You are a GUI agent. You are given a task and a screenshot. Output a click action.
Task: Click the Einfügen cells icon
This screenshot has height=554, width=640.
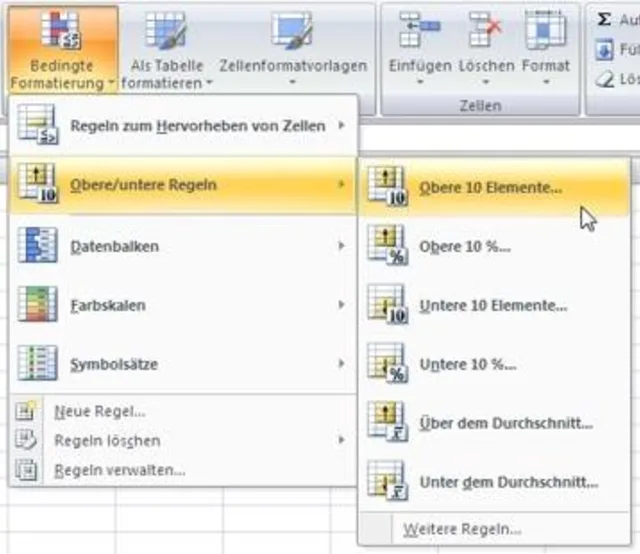(x=420, y=30)
